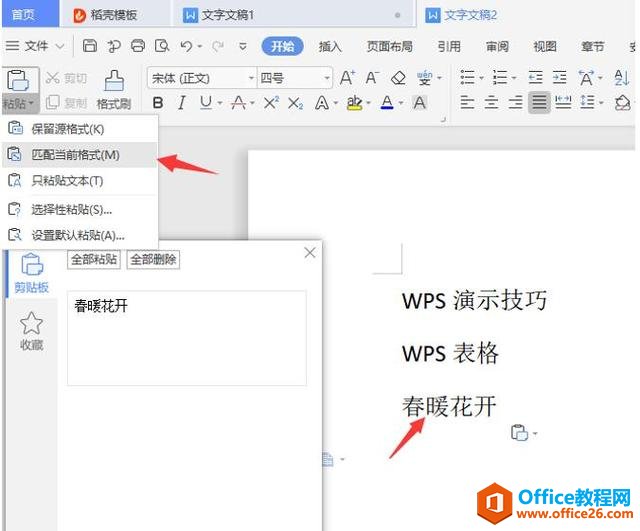The width and height of the screenshot is (640, 531).
Task: Select the Format Painter brush
Action: pyautogui.click(x=114, y=80)
